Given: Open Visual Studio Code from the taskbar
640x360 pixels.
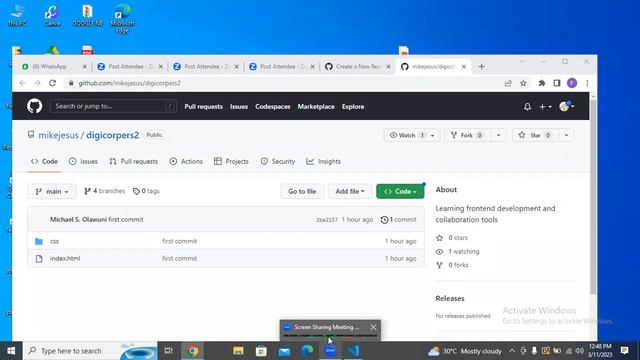Looking at the screenshot, I should pyautogui.click(x=353, y=351).
